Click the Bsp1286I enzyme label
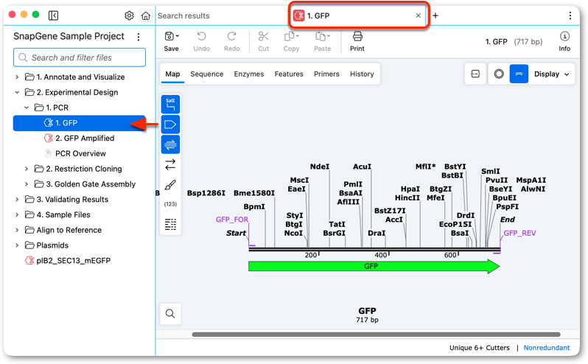 pos(206,193)
